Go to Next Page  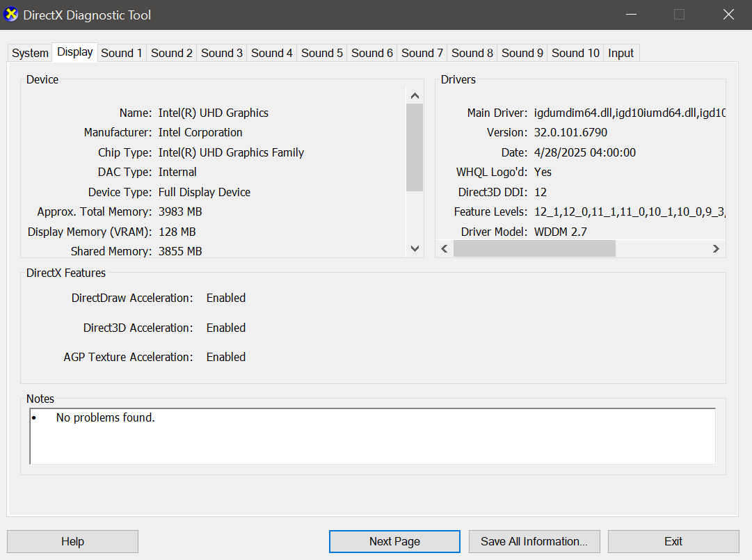pyautogui.click(x=394, y=541)
